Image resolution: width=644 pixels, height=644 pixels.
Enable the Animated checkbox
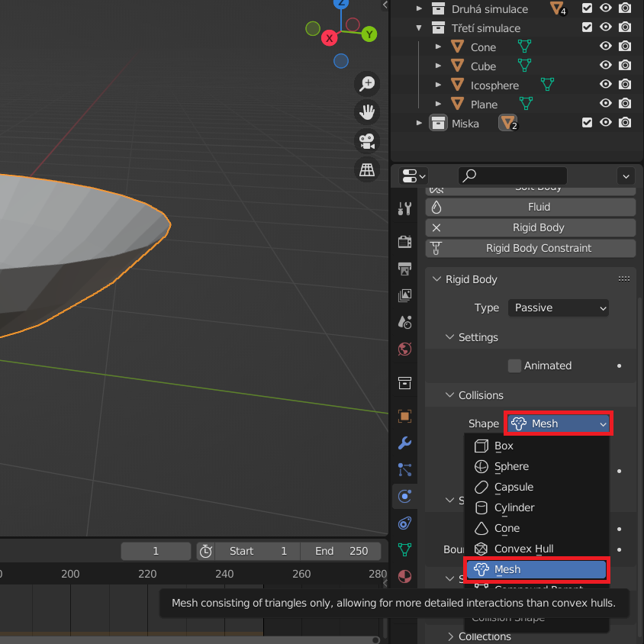[x=515, y=365]
